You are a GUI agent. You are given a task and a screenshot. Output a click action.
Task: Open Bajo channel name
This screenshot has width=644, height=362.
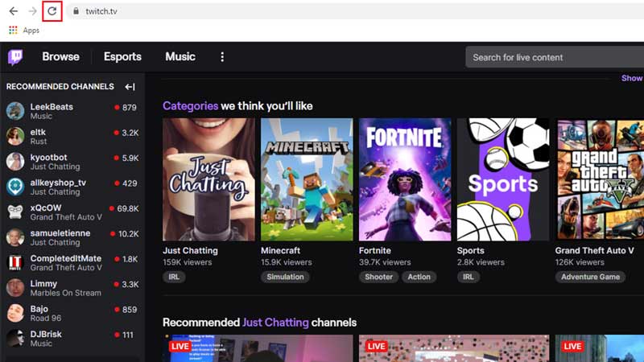point(39,309)
